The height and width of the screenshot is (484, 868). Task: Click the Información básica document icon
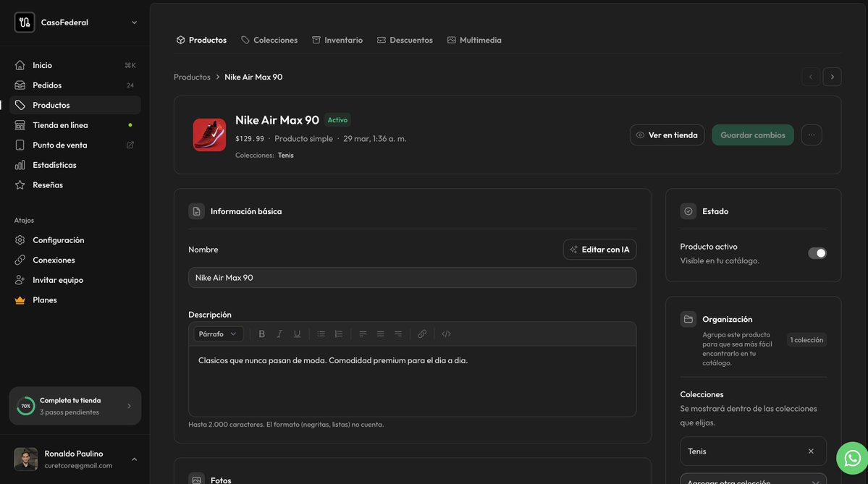(x=196, y=211)
